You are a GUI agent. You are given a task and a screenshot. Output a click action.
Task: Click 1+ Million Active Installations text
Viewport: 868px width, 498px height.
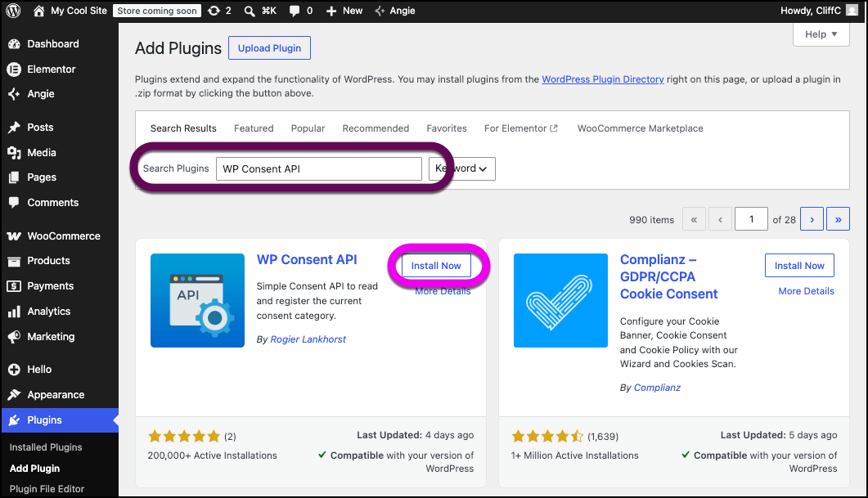click(x=574, y=455)
